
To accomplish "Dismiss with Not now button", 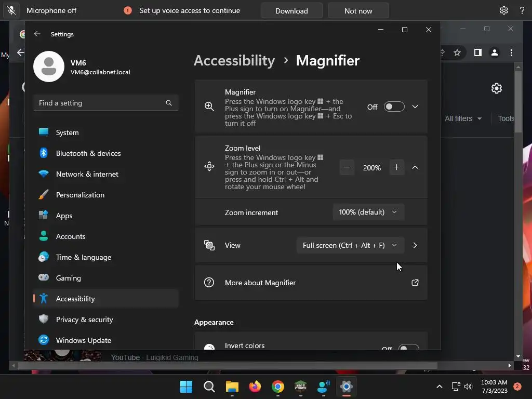I will (358, 10).
